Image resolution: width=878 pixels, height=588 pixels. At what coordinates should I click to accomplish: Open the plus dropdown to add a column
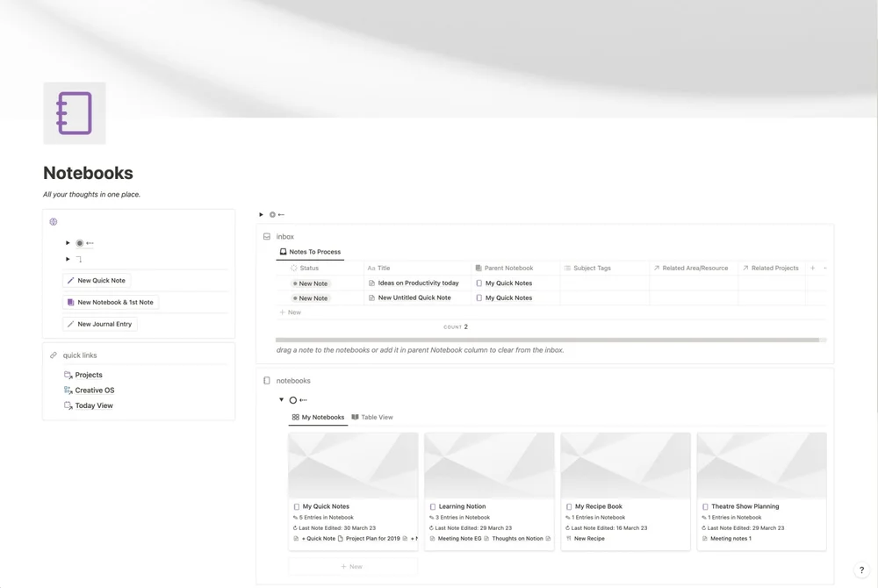tap(811, 267)
